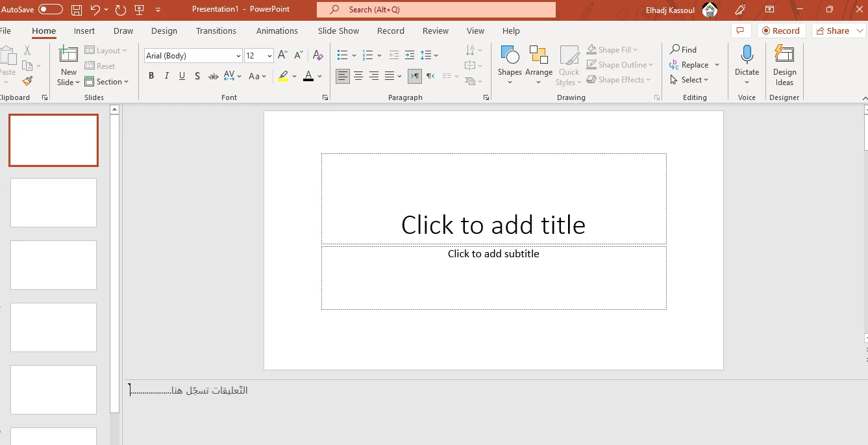Open the numbering style dropdown arrow
868x445 pixels.
(x=379, y=56)
